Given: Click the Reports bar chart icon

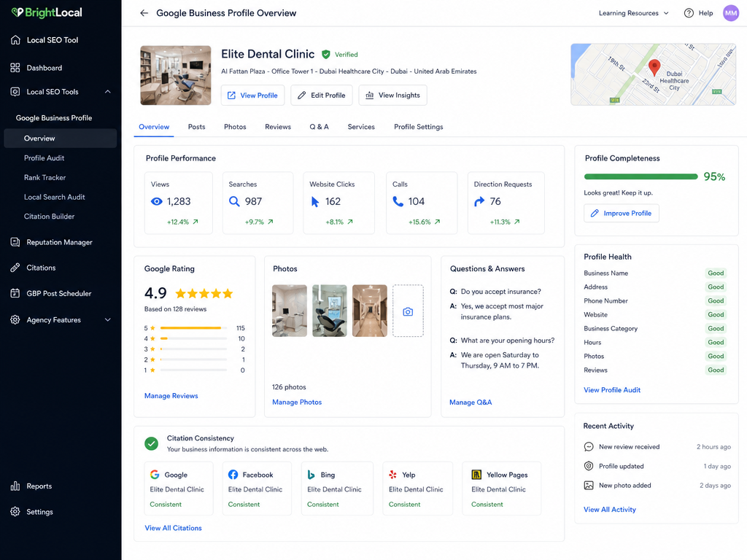Looking at the screenshot, I should tap(15, 486).
